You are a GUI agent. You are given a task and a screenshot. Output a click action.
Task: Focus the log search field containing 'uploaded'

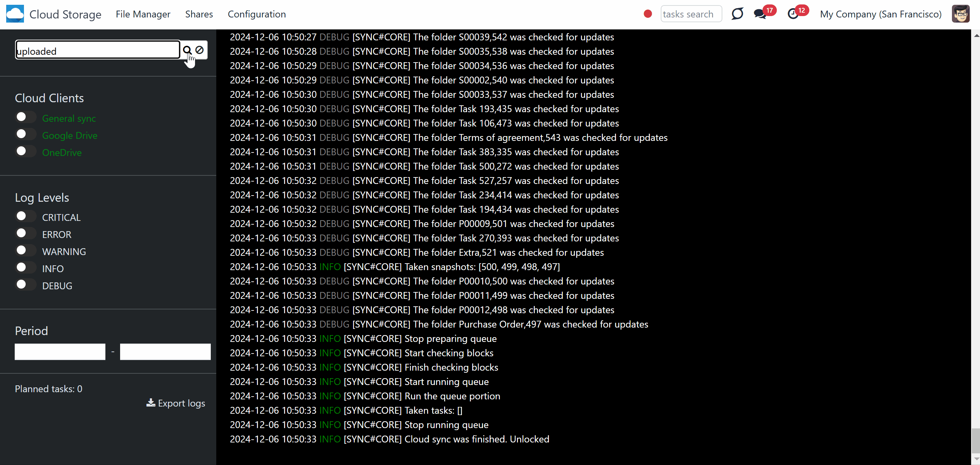tap(98, 50)
